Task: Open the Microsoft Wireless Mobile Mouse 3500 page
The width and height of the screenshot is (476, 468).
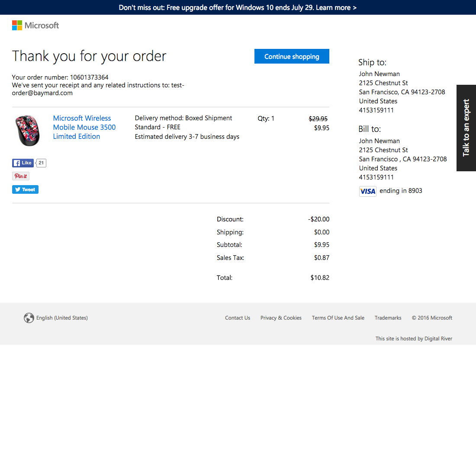Action: pos(84,127)
